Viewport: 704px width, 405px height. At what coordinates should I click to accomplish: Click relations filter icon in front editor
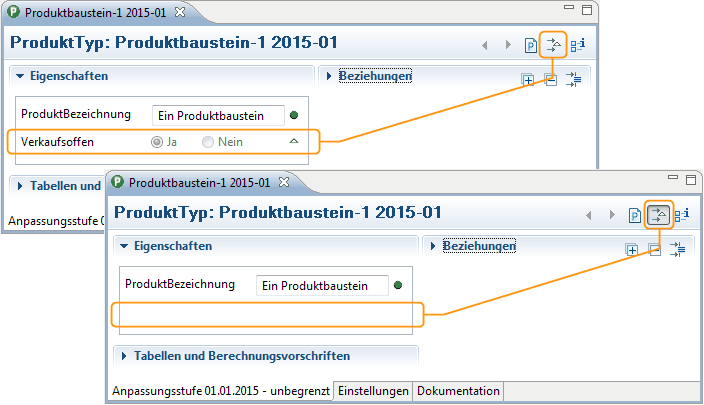point(679,250)
